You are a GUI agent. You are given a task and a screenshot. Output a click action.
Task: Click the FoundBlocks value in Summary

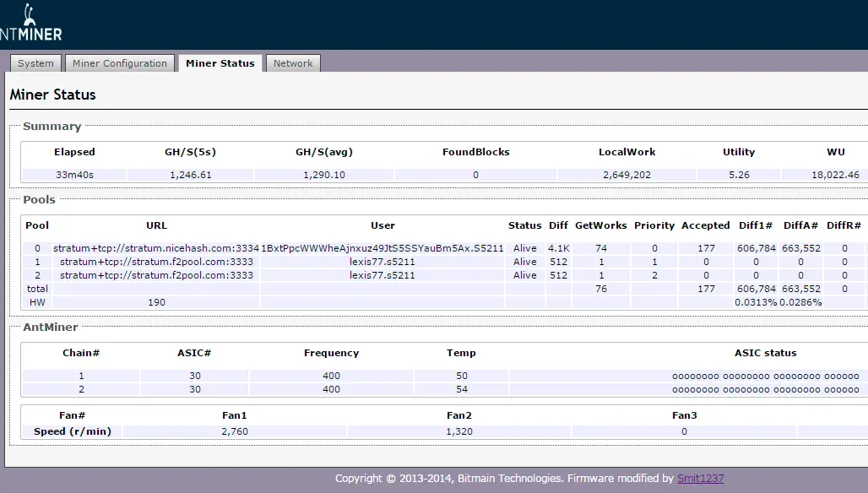tap(475, 175)
